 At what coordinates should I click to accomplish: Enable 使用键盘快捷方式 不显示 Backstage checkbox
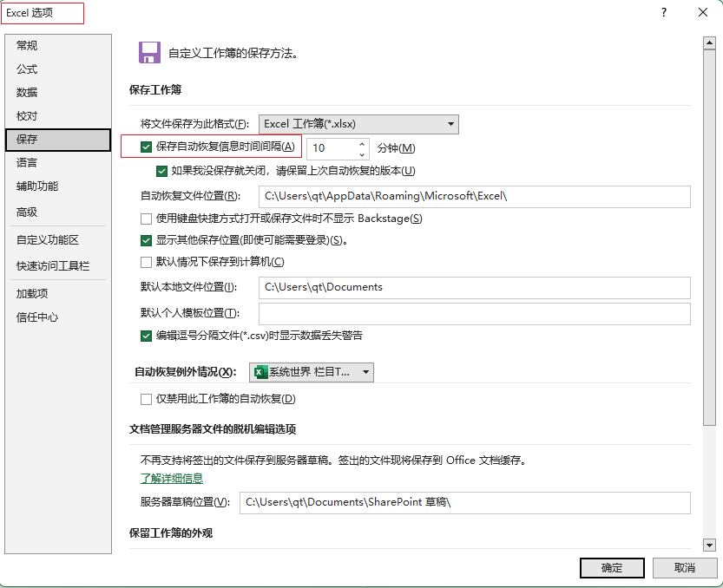[146, 219]
